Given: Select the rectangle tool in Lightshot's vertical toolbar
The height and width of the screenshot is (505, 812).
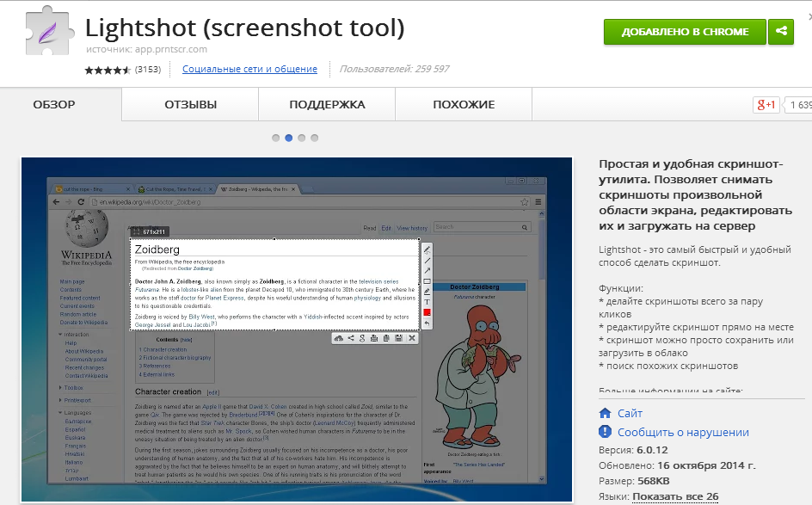Looking at the screenshot, I should (x=427, y=281).
